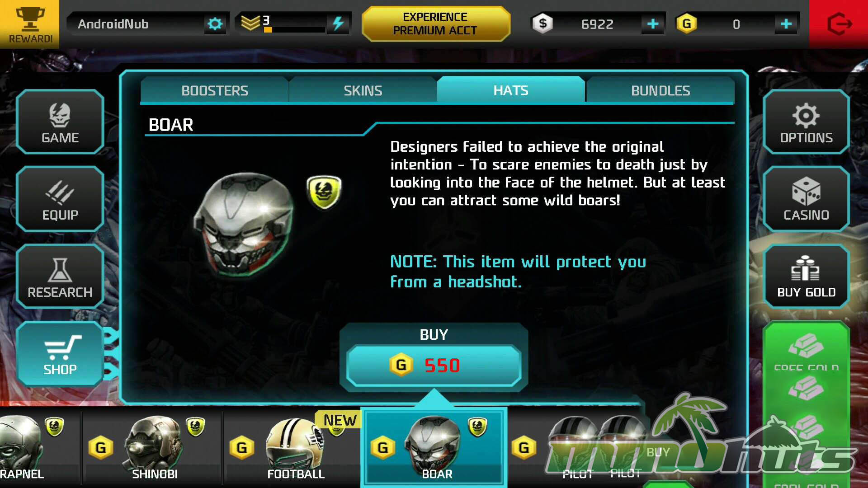Open the Bundles tab

pos(660,90)
